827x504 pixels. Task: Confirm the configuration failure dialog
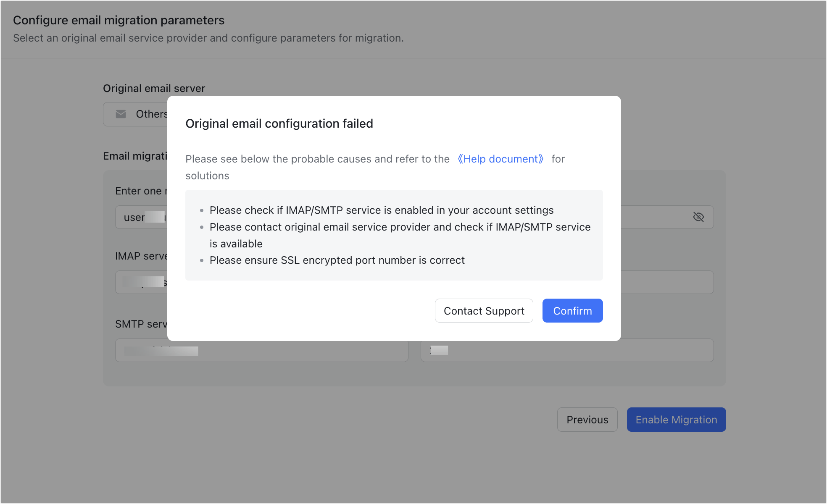click(x=572, y=310)
